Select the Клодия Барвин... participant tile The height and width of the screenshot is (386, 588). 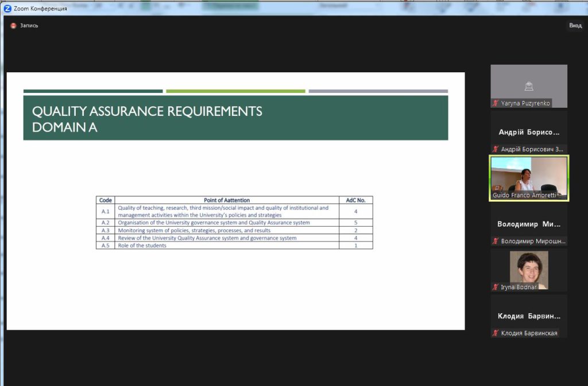coord(529,316)
